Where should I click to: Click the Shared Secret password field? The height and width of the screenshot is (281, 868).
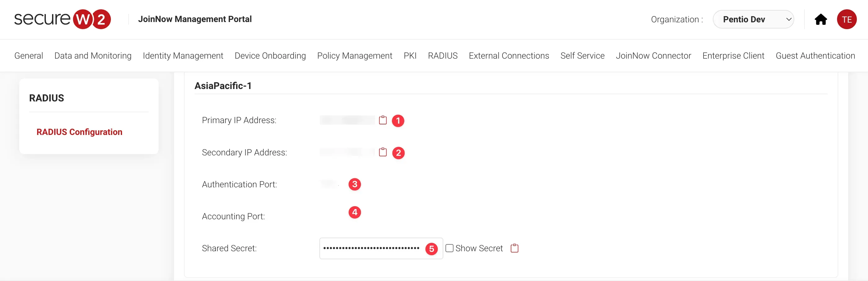pos(371,248)
